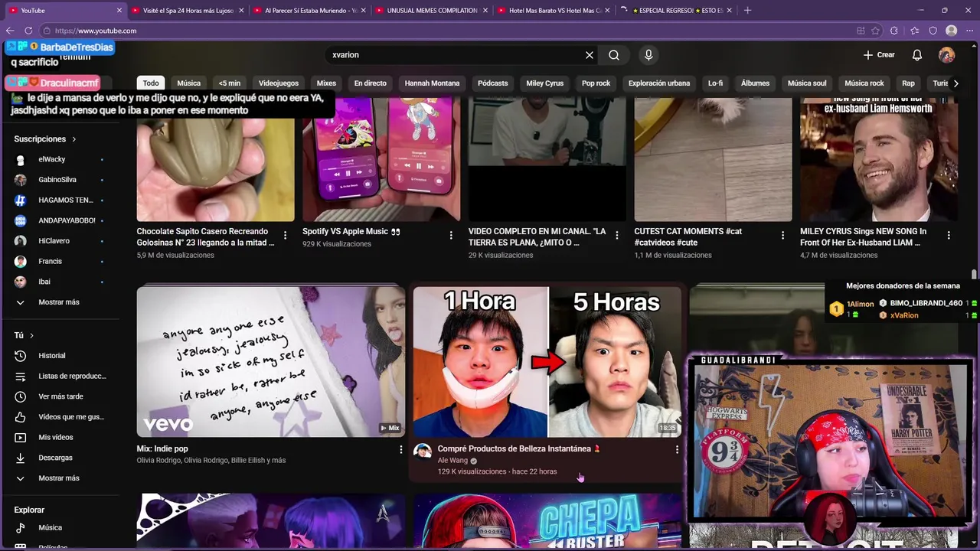Open options for Miley Cyrus video
The image size is (980, 551).
tap(949, 236)
